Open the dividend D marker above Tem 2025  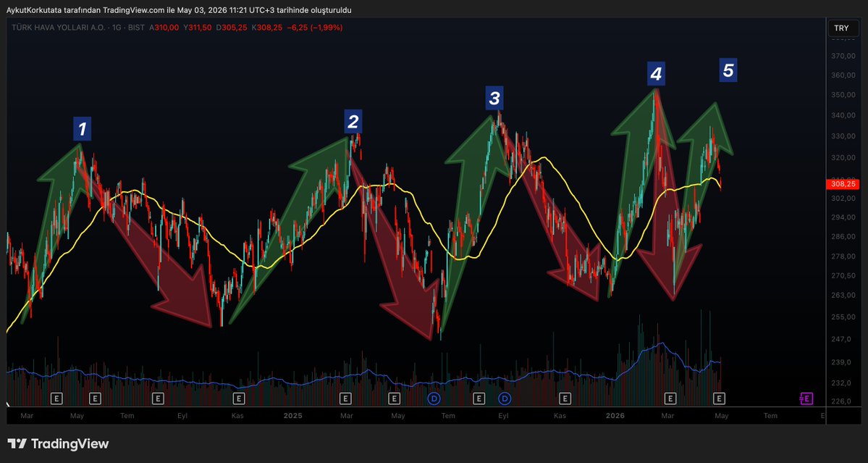[434, 399]
